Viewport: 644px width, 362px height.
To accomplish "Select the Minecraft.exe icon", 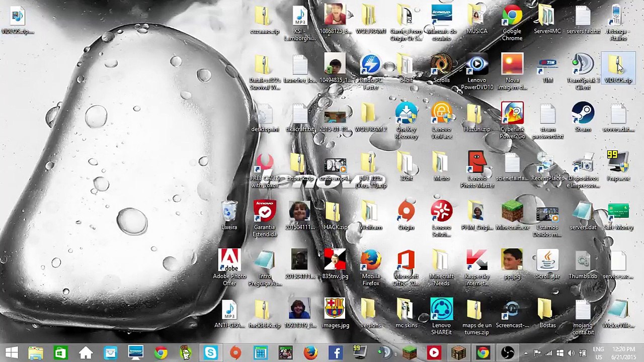I will pos(512,216).
